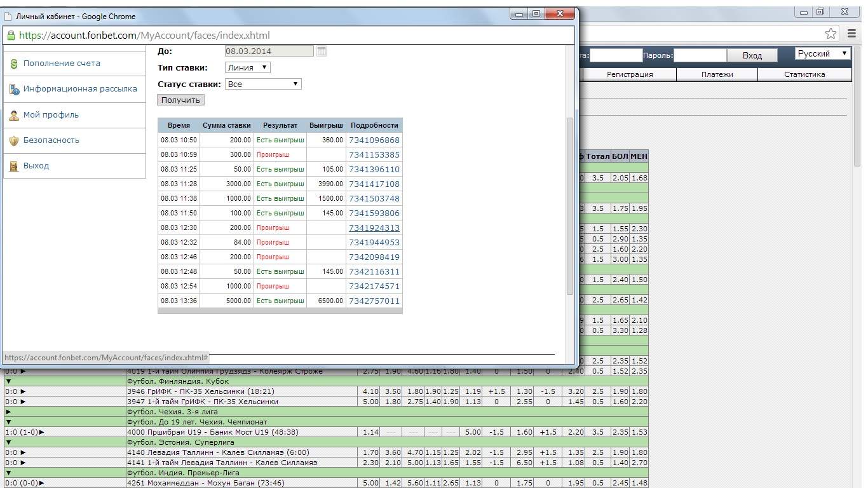Screen dimensions: 868x488
Task: Click the Сумма ставки column header
Action: click(x=227, y=125)
